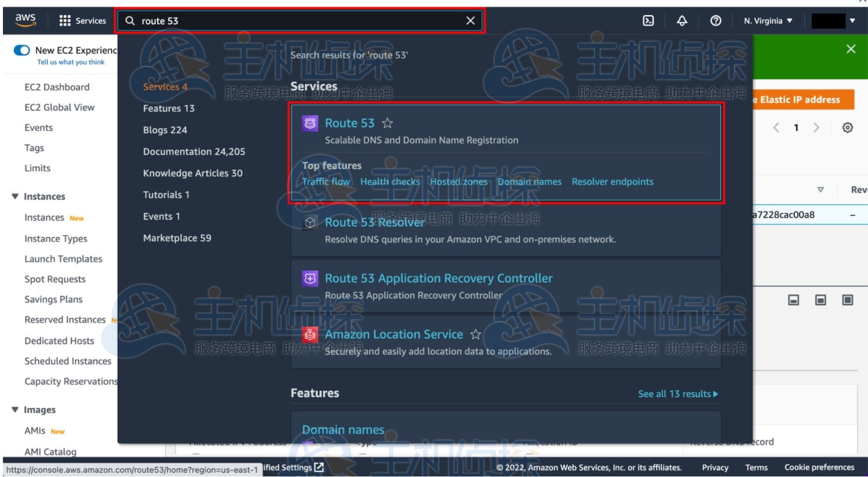
Task: Collapse the Images sidebar section
Action: (15, 409)
